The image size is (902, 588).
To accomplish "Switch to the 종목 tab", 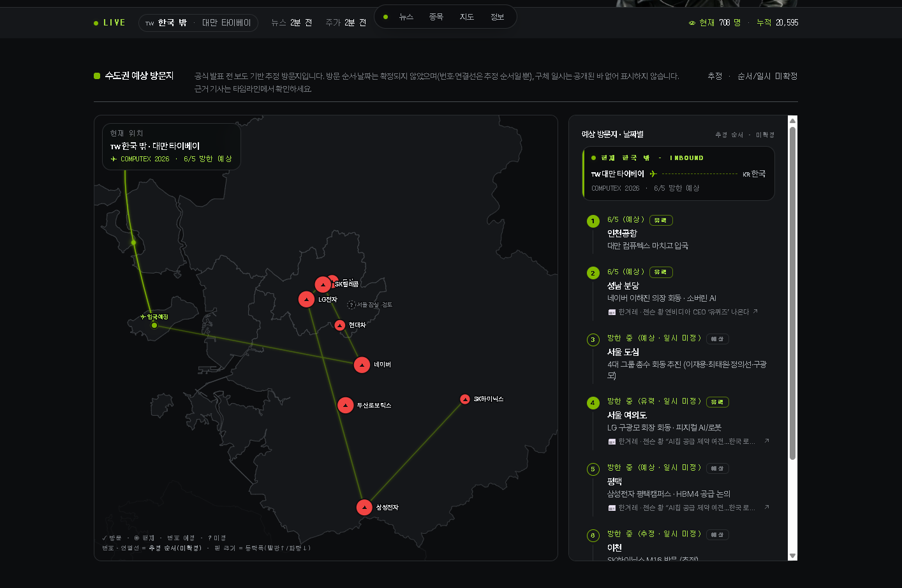I will [x=436, y=17].
